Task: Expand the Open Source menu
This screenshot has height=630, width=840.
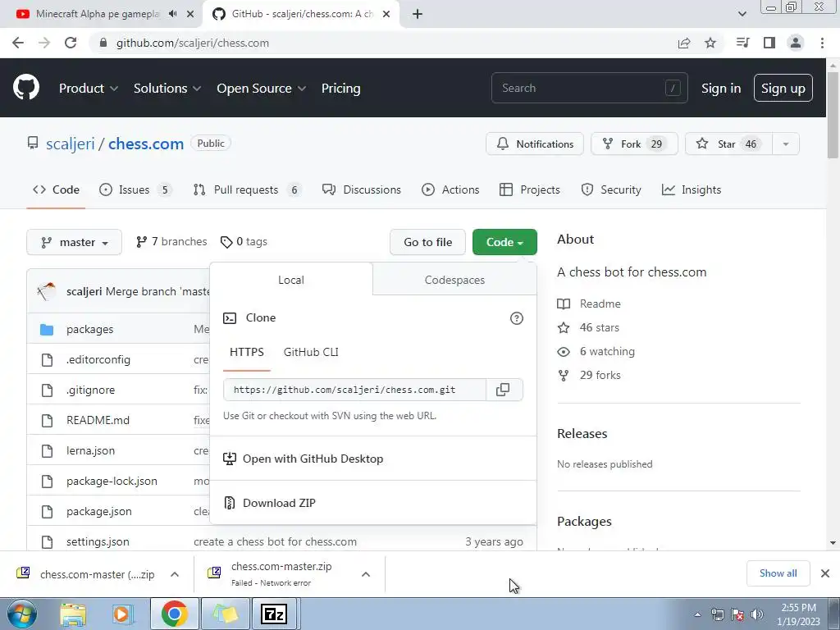Action: [x=262, y=88]
